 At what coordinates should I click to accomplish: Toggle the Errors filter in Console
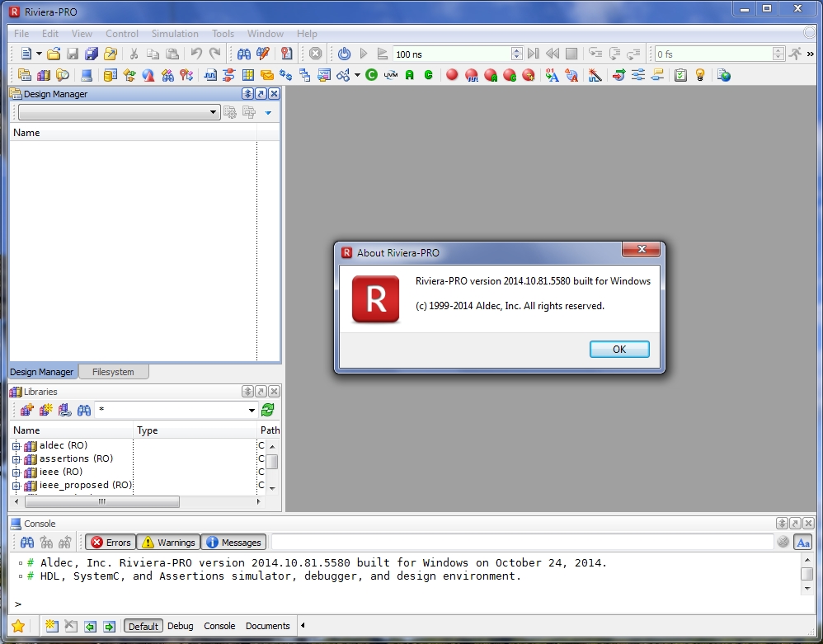[x=111, y=543]
